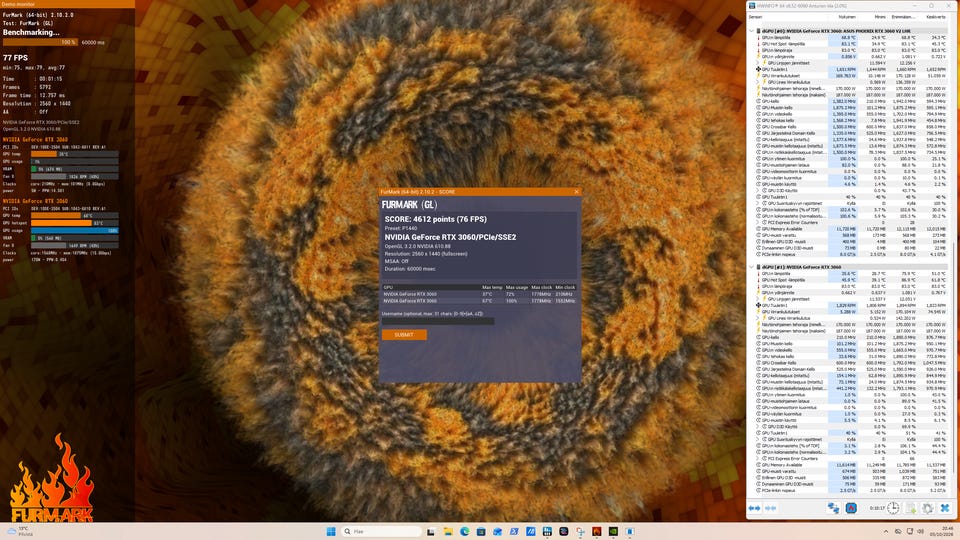Select GPU Tuuletin1 RPM row under GPU [#1]

pyautogui.click(x=850, y=306)
